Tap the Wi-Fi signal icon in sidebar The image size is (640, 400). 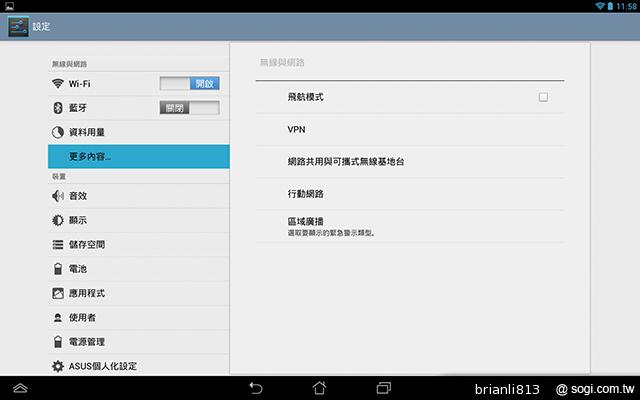[x=58, y=84]
